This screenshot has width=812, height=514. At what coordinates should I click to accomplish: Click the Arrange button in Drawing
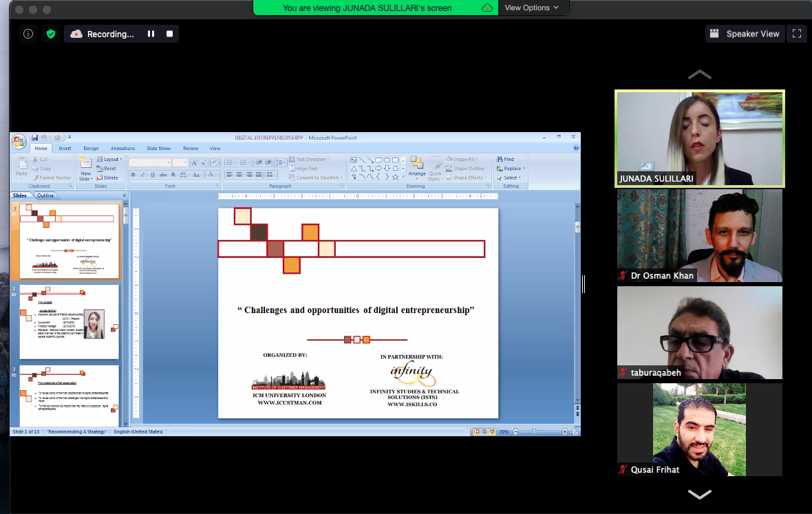pyautogui.click(x=416, y=167)
